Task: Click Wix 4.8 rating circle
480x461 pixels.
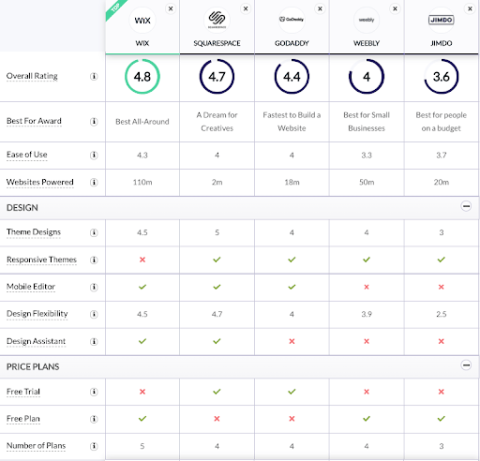Action: pyautogui.click(x=142, y=77)
